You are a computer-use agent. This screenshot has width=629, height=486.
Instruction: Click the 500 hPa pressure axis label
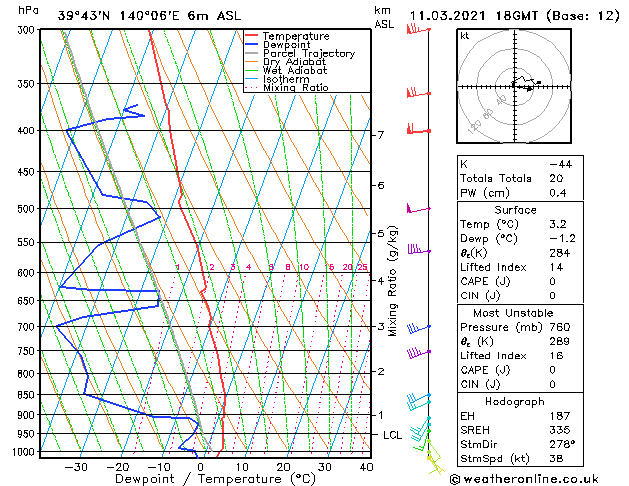click(x=26, y=209)
